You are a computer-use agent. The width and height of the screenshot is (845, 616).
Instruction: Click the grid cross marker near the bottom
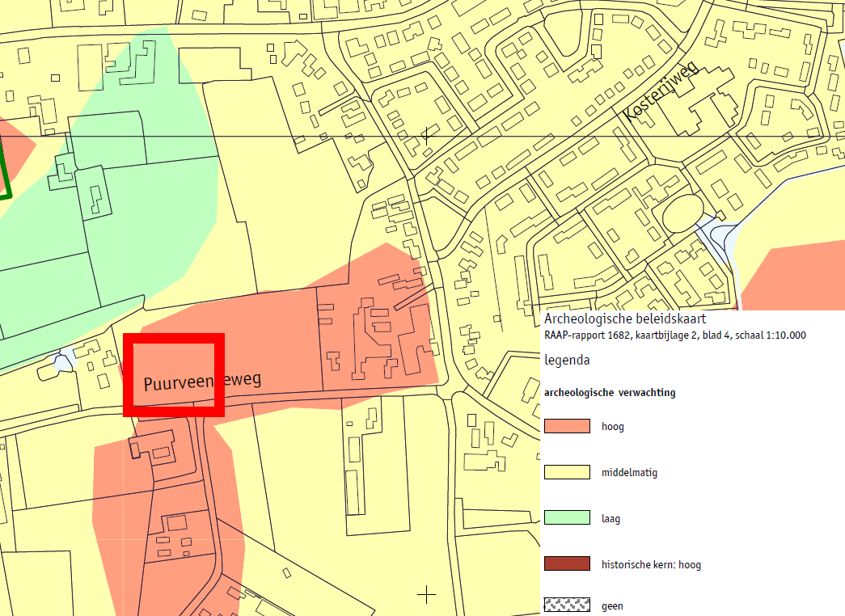[x=426, y=594]
